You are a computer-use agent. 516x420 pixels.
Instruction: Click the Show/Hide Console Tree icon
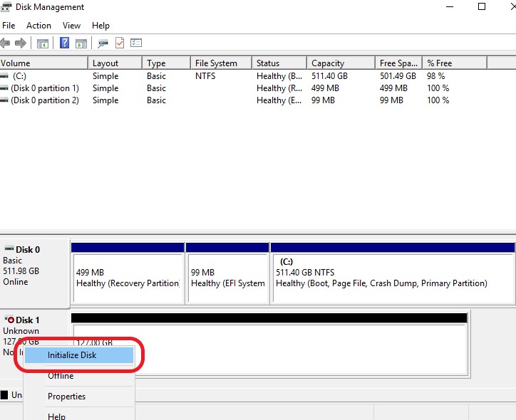coord(43,43)
